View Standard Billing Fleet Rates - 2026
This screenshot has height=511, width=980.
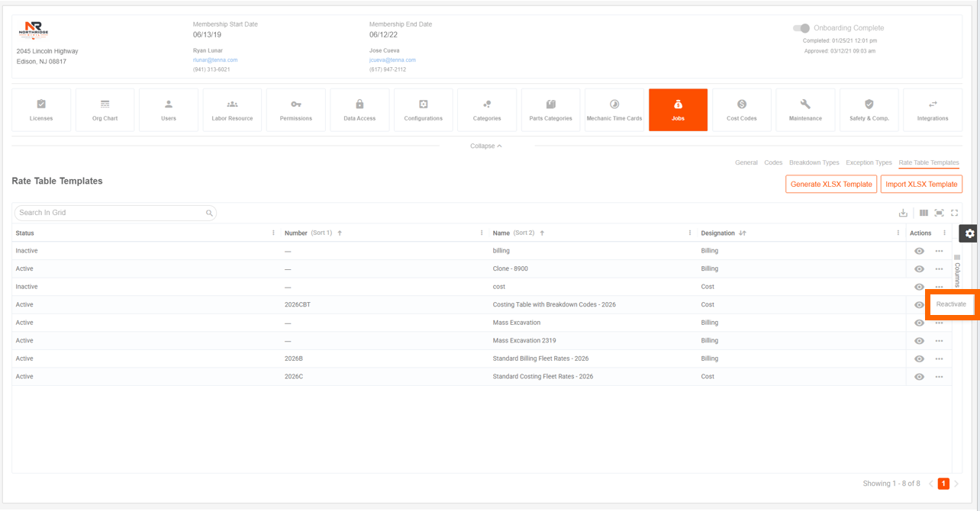click(919, 358)
